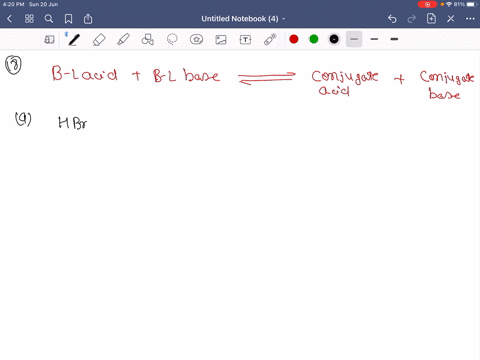480x360 pixels.
Task: Bookmark the current page
Action: (68, 19)
